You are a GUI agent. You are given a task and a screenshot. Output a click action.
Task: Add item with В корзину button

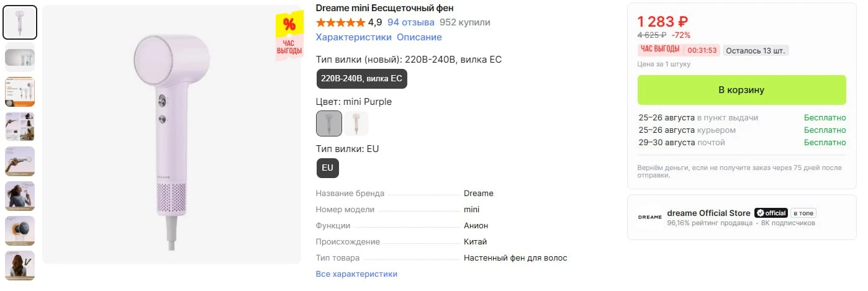pyautogui.click(x=741, y=90)
